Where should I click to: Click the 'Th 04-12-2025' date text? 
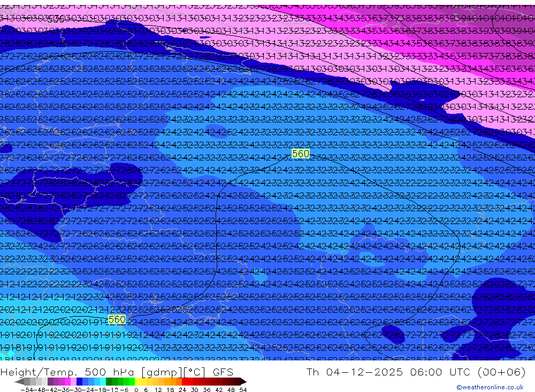click(355, 372)
